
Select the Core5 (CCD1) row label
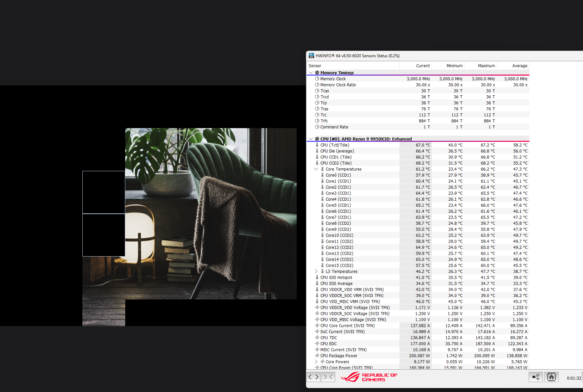[338, 205]
